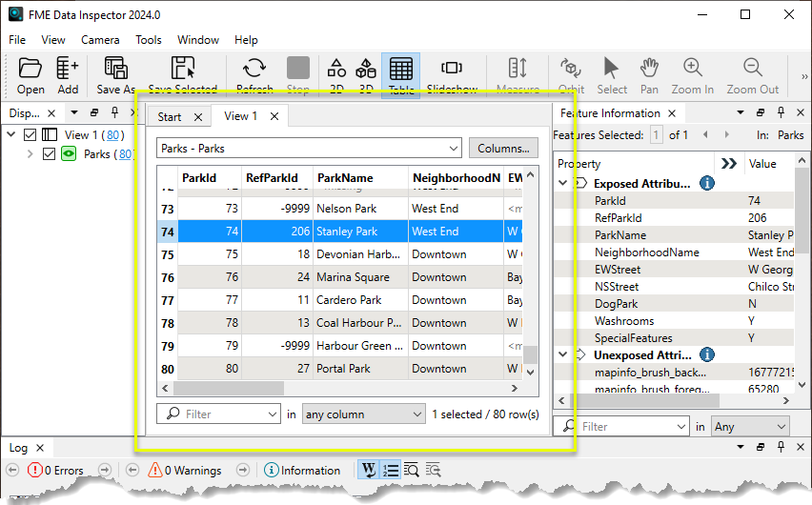812x505 pixels.
Task: Uncheck the Parks layer checkbox
Action: point(50,154)
